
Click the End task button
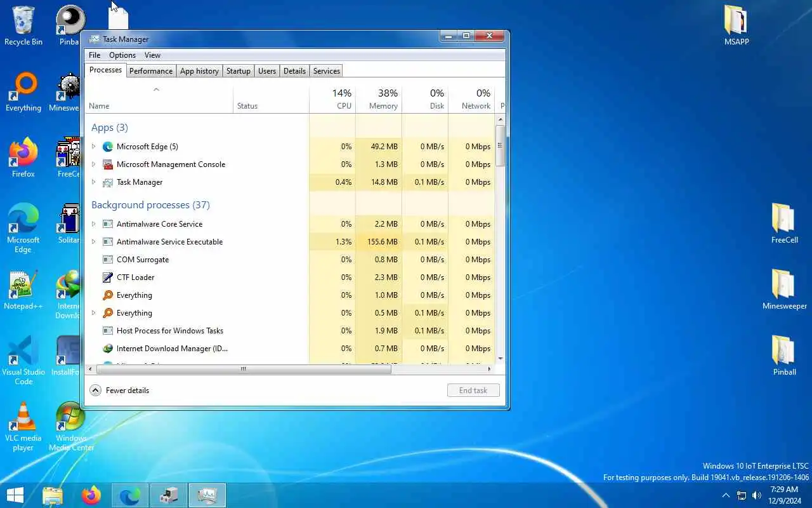tap(473, 391)
